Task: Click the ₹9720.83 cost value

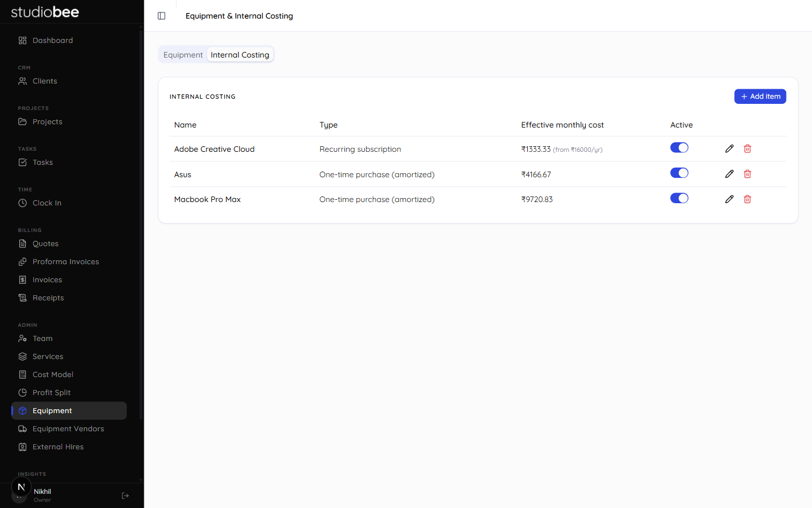Action: pyautogui.click(x=537, y=199)
